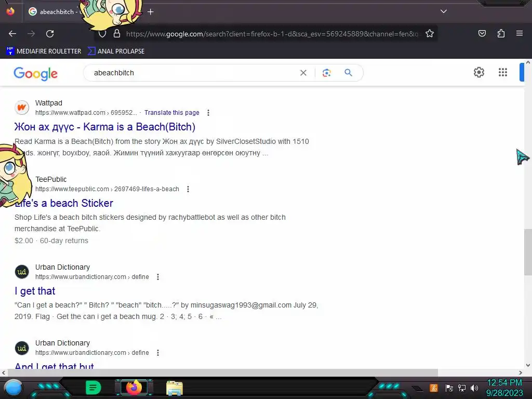The width and height of the screenshot is (532, 399).
Task: Open taskbar clock showing 12:54 PM
Action: [504, 388]
